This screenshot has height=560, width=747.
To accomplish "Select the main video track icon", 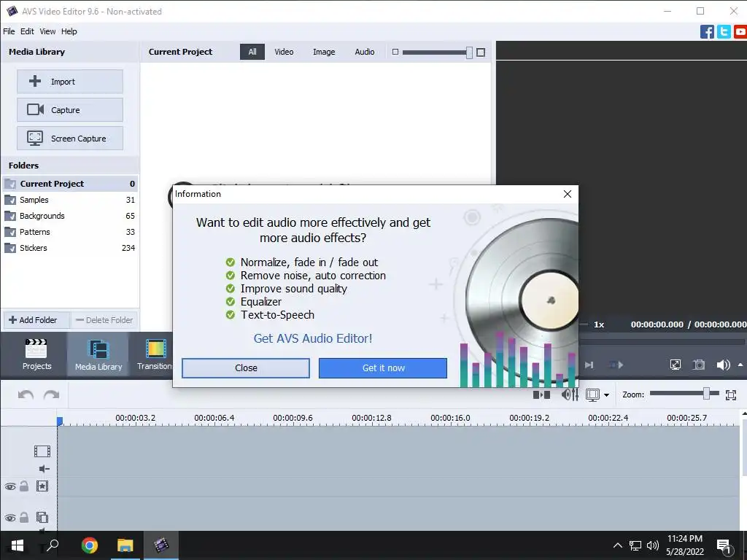I will click(x=42, y=451).
